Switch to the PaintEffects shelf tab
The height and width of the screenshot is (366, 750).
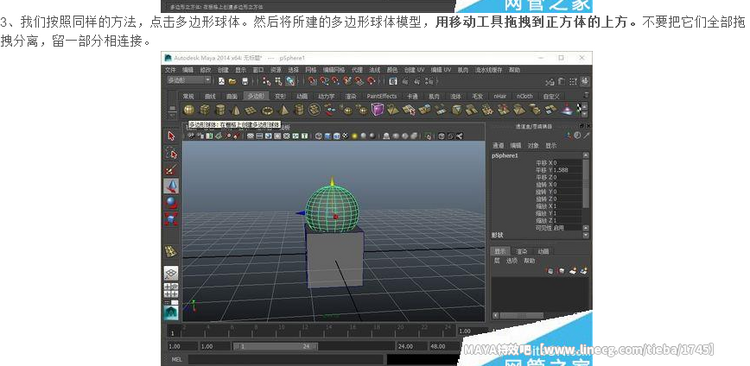(382, 96)
